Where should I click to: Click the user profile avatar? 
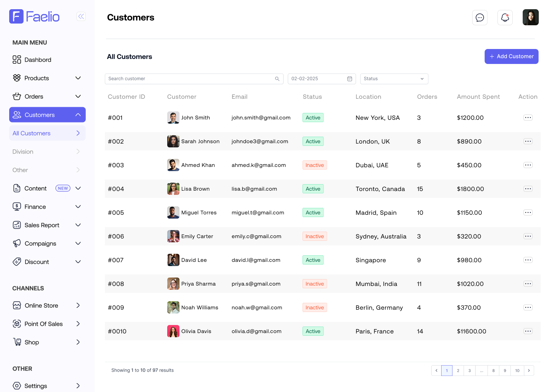(x=530, y=18)
